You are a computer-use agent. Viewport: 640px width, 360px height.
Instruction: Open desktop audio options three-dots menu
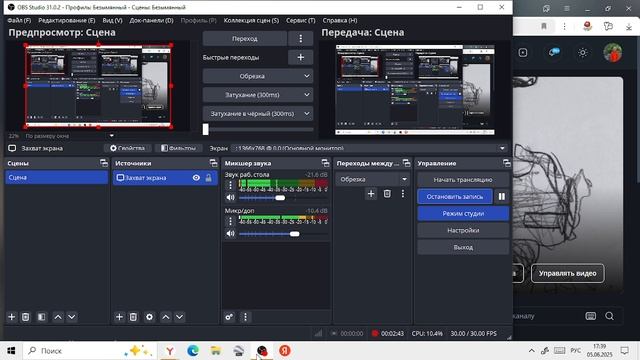(x=230, y=185)
